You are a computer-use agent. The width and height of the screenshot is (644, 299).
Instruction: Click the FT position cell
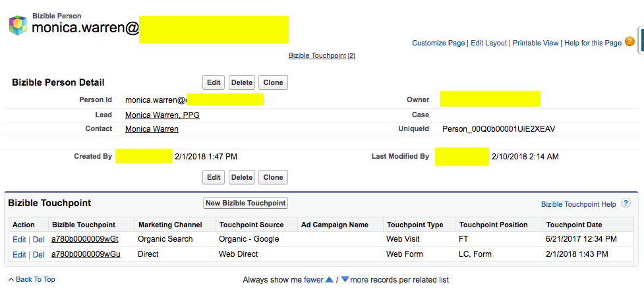463,239
